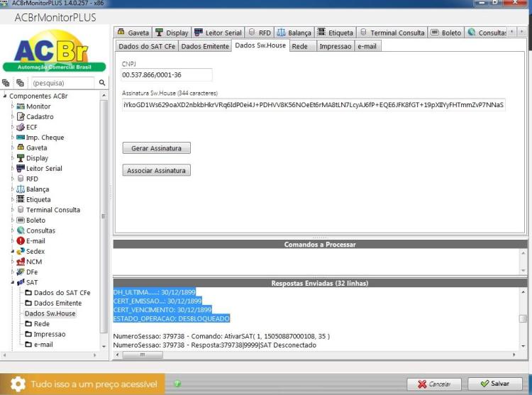The width and height of the screenshot is (532, 395).
Task: Switch to the Dados do SAT CFe sub-tab
Action: point(147,47)
